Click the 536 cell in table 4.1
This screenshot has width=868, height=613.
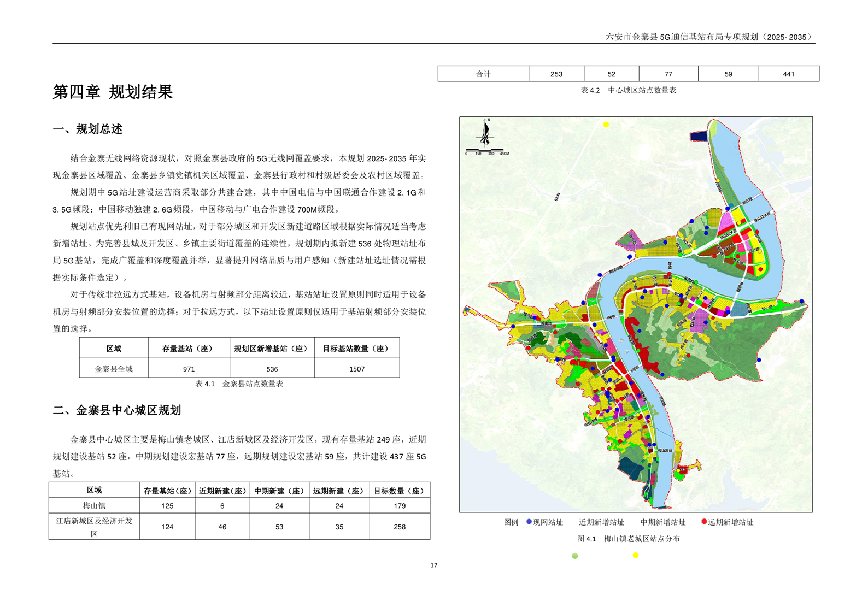pyautogui.click(x=272, y=369)
